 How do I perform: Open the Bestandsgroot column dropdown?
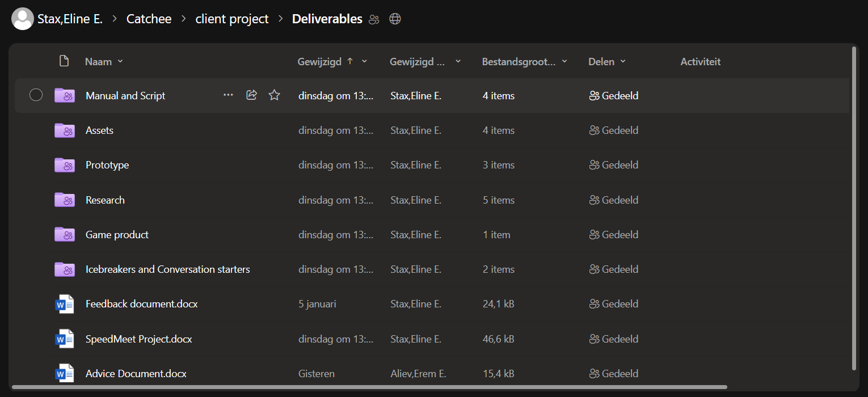click(564, 61)
